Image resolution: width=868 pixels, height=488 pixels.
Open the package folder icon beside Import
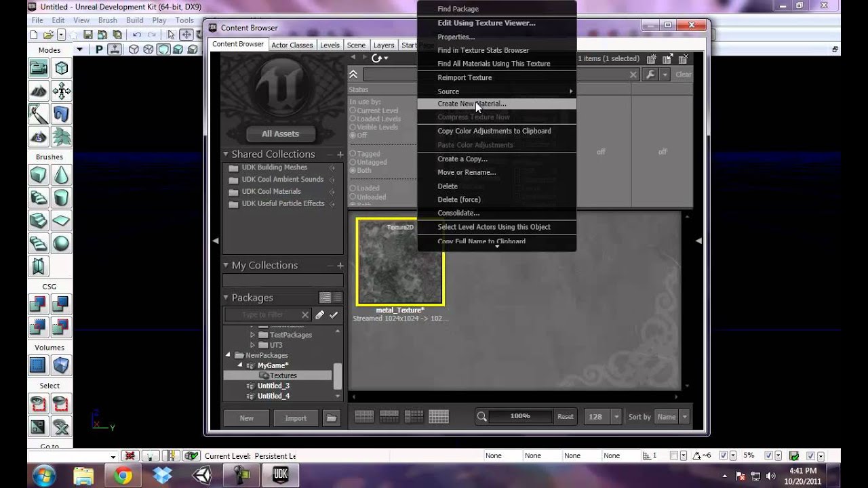(x=331, y=418)
